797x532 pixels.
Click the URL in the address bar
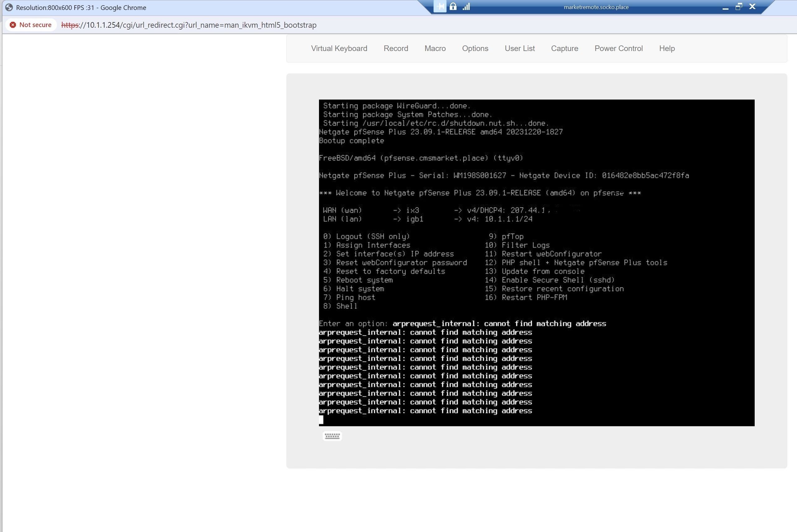click(x=189, y=25)
